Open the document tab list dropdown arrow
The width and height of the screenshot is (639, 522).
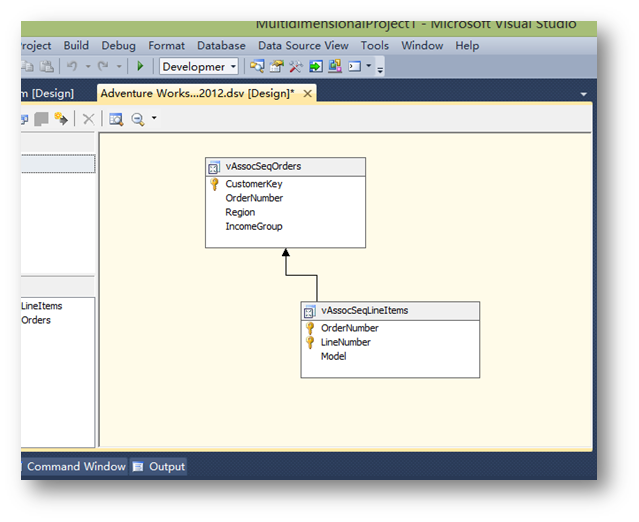584,94
